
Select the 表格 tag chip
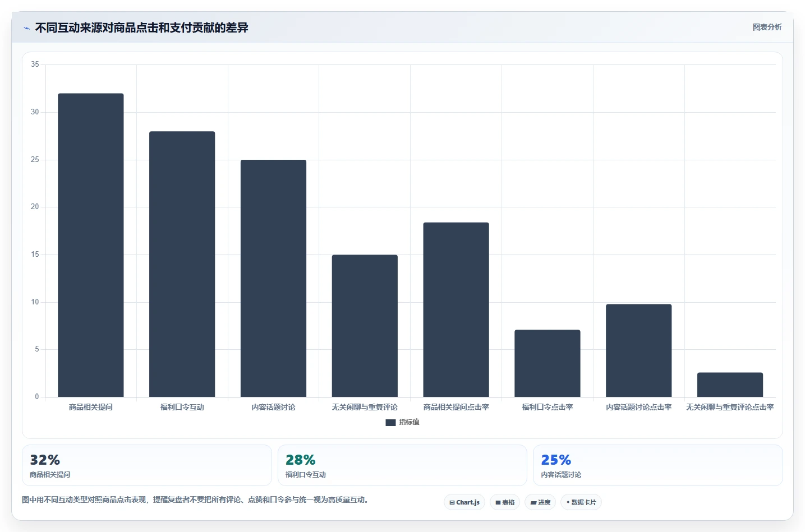coord(505,502)
